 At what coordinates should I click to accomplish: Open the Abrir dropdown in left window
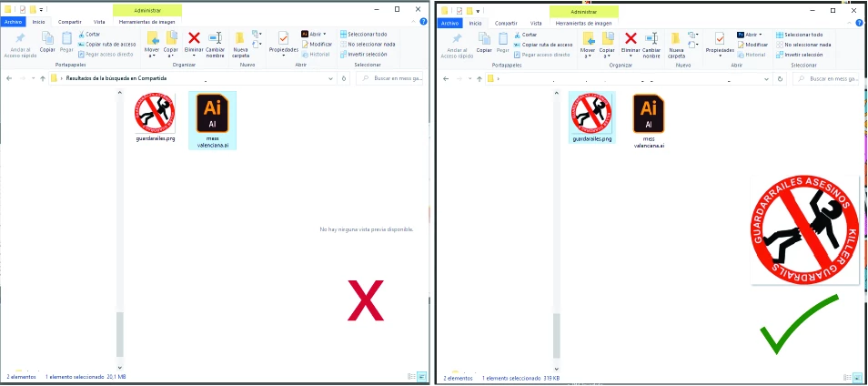[x=325, y=35]
